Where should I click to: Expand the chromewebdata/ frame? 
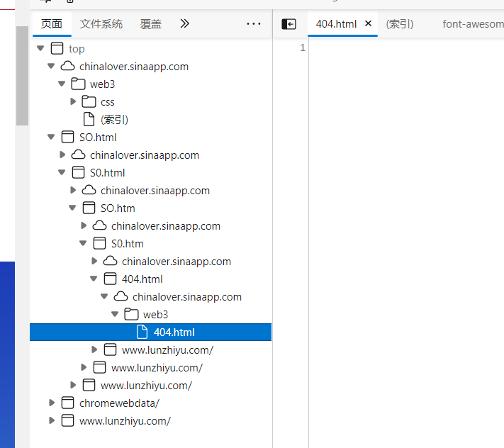pyautogui.click(x=52, y=403)
